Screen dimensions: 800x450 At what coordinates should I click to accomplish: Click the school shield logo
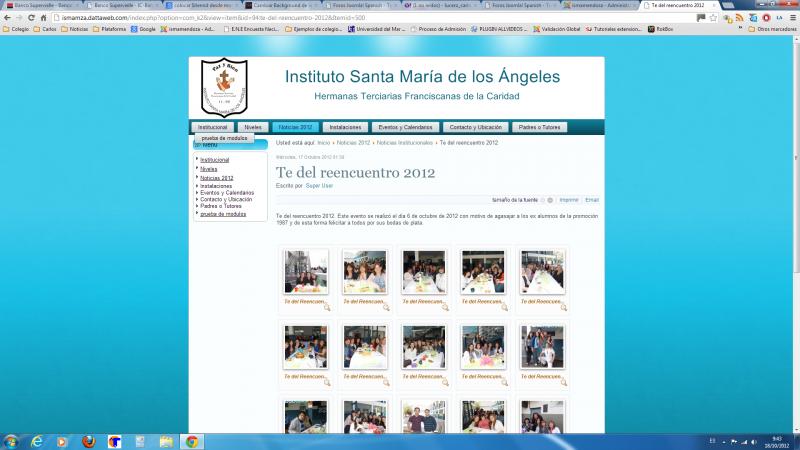click(x=224, y=87)
